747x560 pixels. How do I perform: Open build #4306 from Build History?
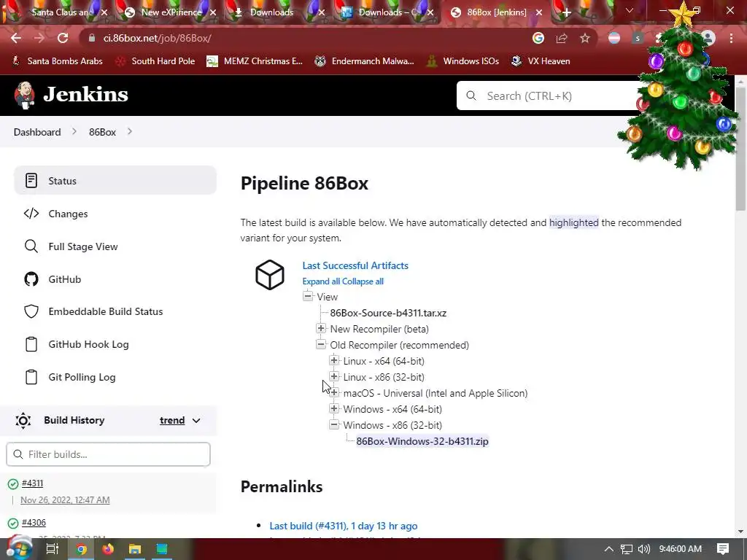pyautogui.click(x=34, y=522)
